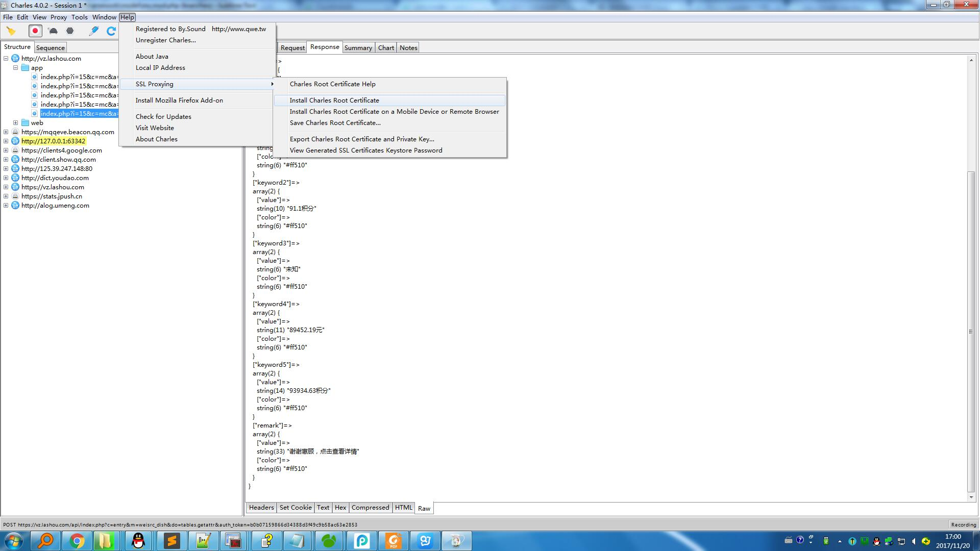Select Save Charles Root Certificate menu entry
The height and width of the screenshot is (551, 980).
(x=335, y=123)
